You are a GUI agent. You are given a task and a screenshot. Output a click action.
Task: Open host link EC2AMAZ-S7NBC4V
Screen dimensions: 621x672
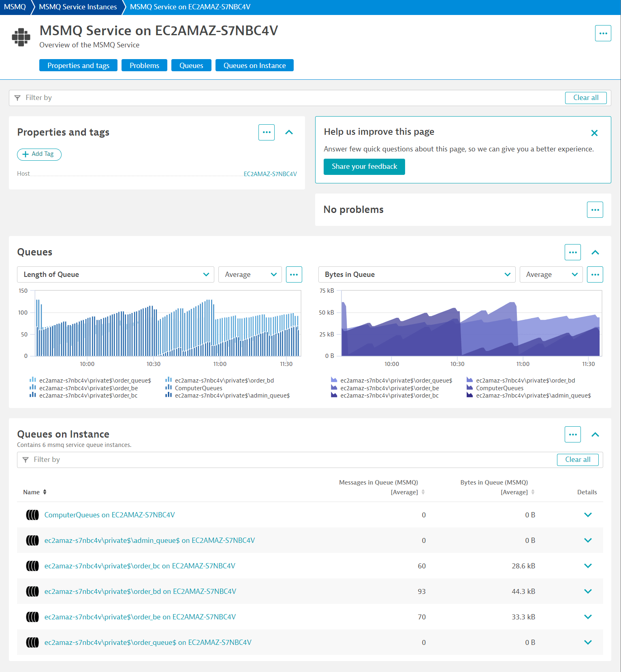pyautogui.click(x=270, y=174)
